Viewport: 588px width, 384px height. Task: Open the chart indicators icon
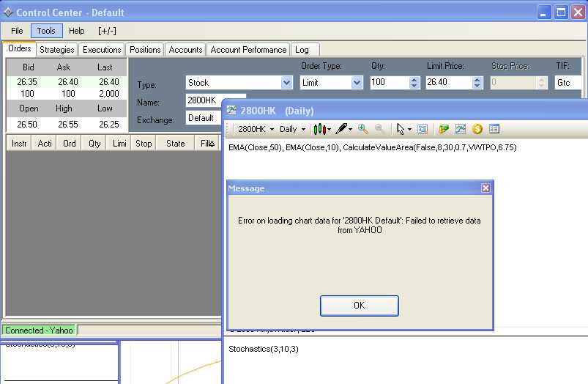(460, 129)
